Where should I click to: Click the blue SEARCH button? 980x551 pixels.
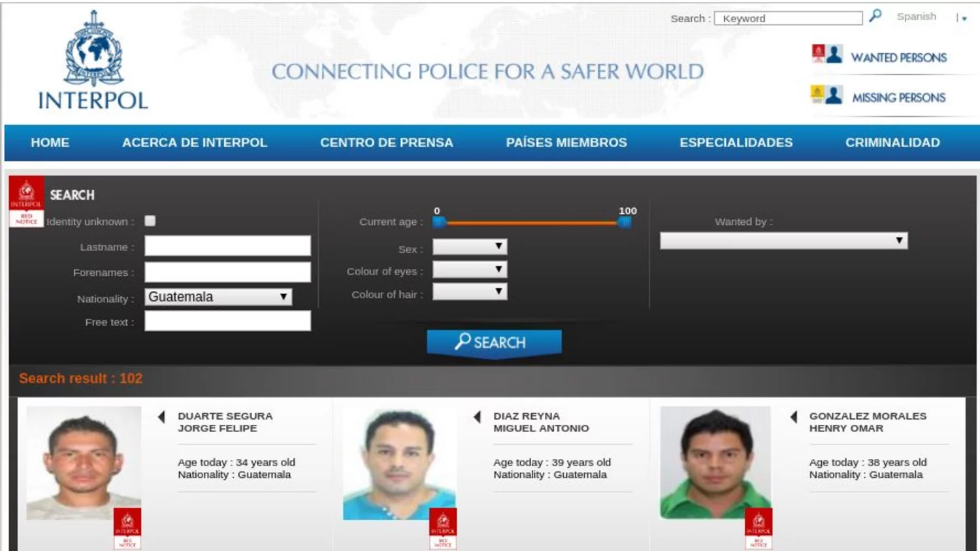[x=494, y=342]
